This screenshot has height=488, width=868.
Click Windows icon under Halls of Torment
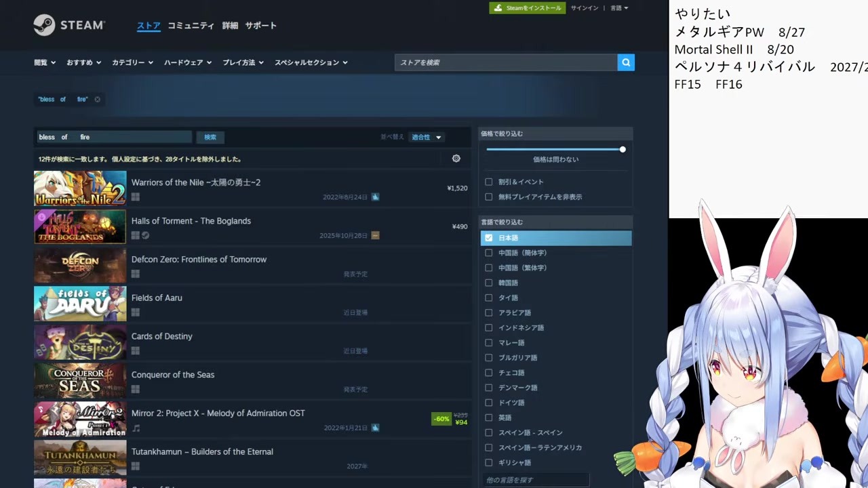tap(136, 236)
